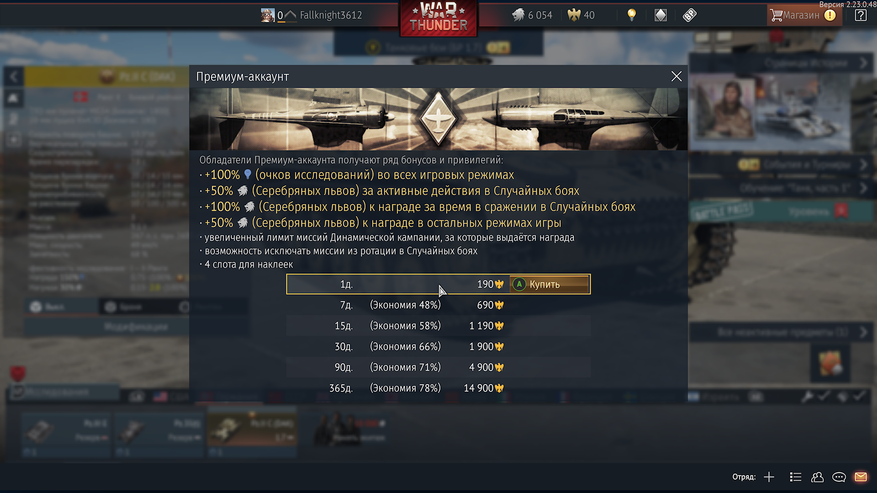Open the wager ticket icon in top bar
The width and height of the screenshot is (877, 493).
pos(690,15)
